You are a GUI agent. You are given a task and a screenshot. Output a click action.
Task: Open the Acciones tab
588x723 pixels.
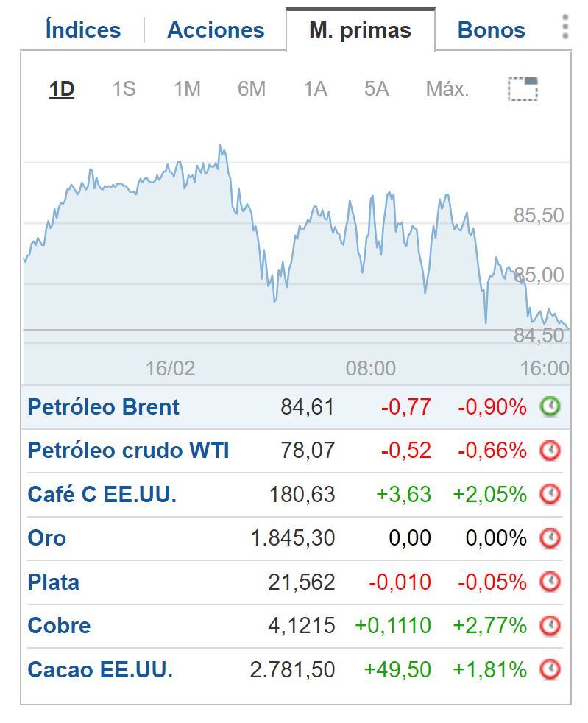point(216,29)
